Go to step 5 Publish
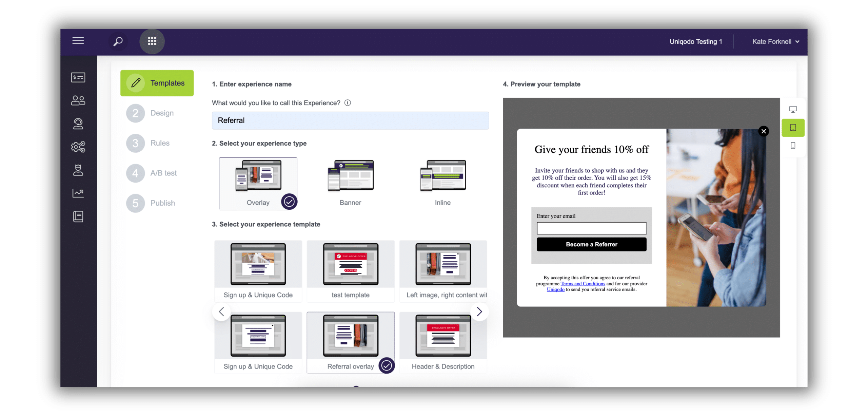The height and width of the screenshot is (416, 868). [151, 203]
